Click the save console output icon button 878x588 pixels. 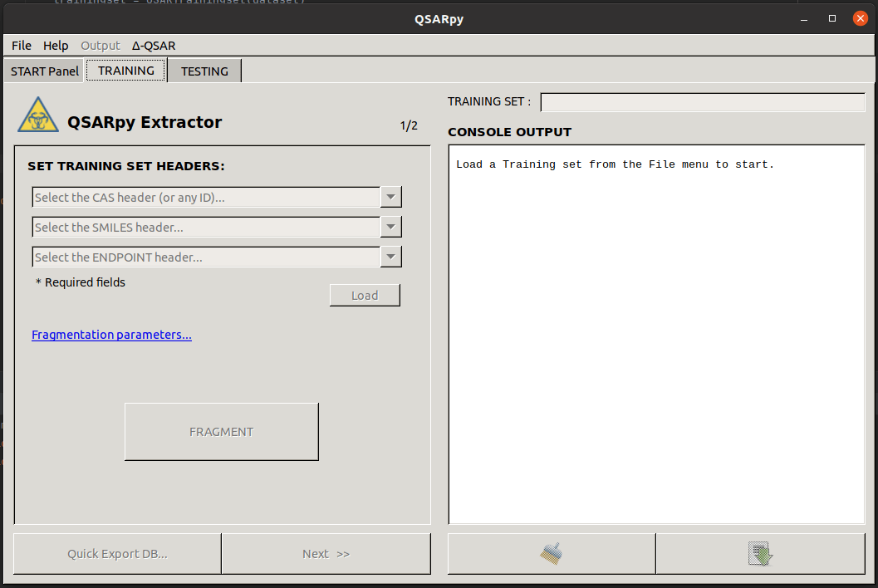tap(760, 554)
